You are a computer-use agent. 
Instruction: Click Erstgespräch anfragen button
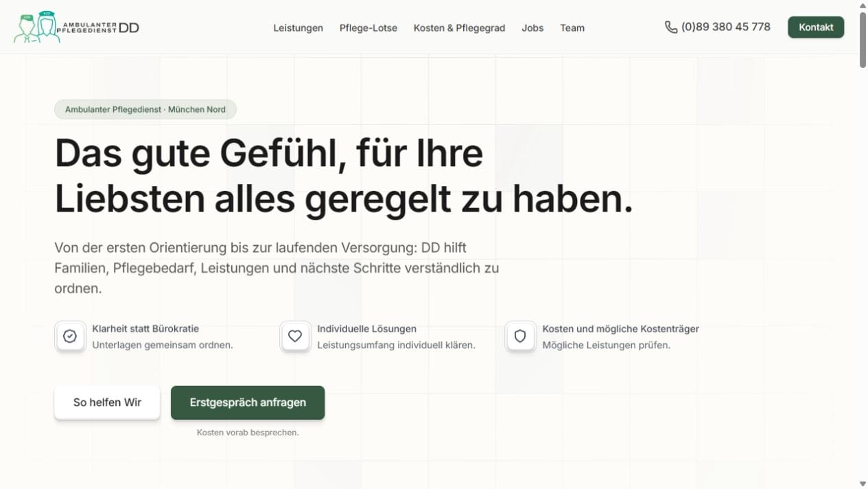(248, 402)
